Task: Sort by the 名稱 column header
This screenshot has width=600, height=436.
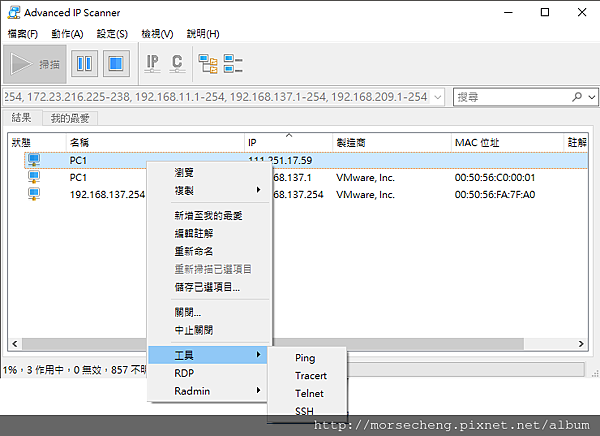Action: pyautogui.click(x=155, y=143)
